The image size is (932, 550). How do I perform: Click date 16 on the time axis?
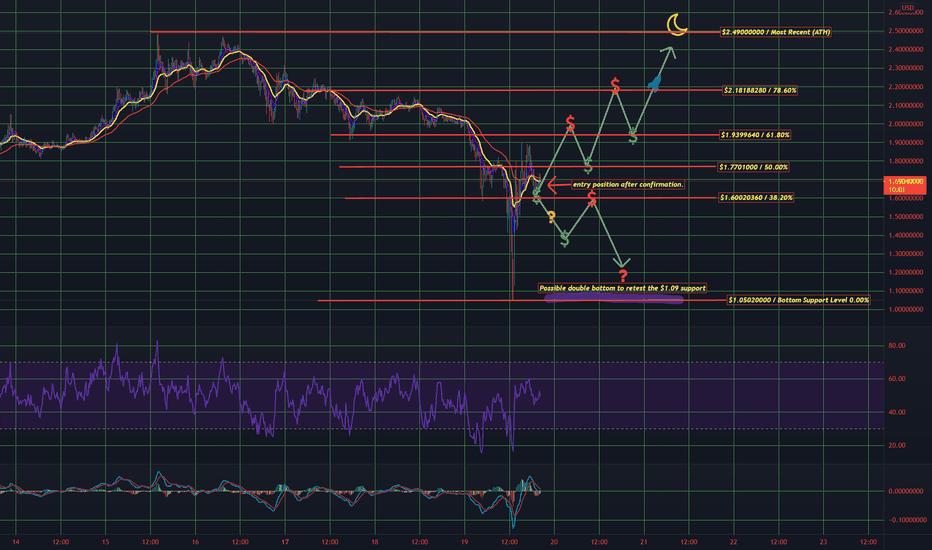tap(195, 542)
